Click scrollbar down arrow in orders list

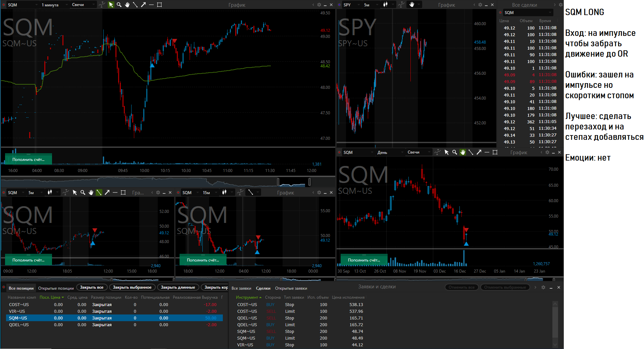[555, 345]
